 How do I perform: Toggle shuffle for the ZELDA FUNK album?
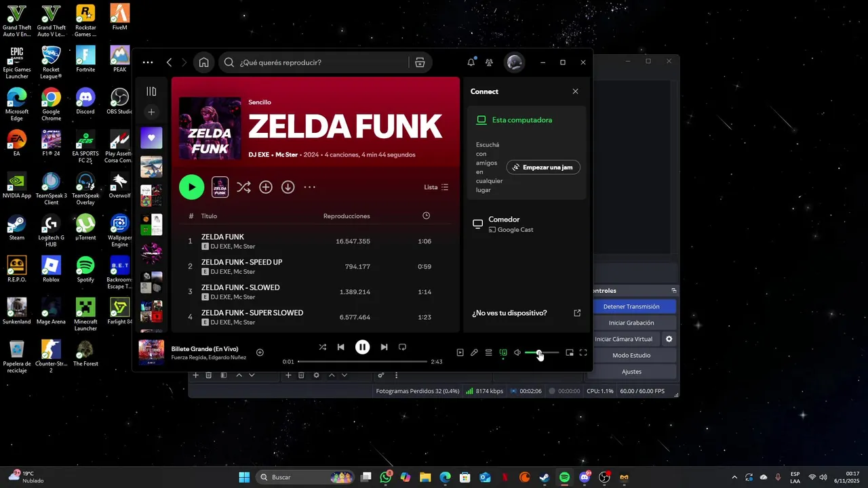[243, 187]
